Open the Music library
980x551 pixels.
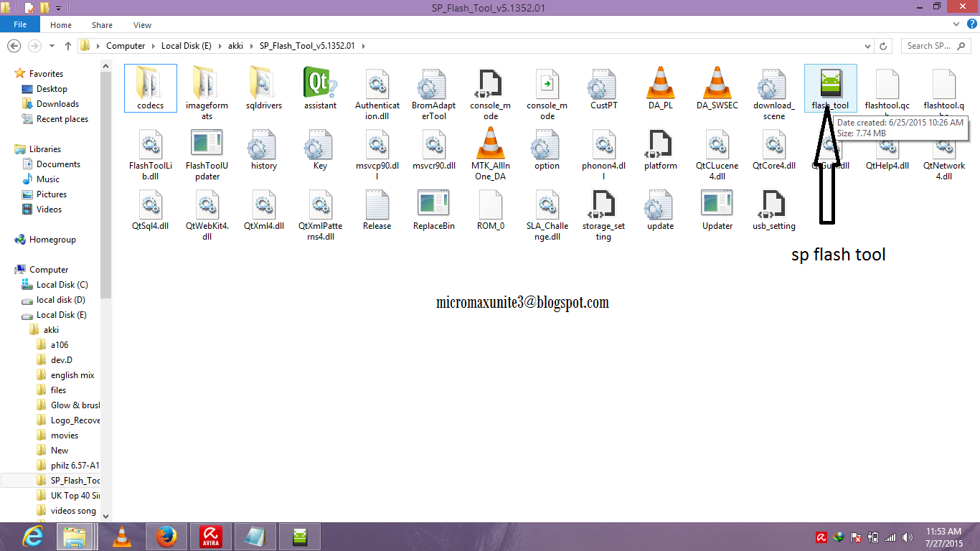click(x=48, y=179)
